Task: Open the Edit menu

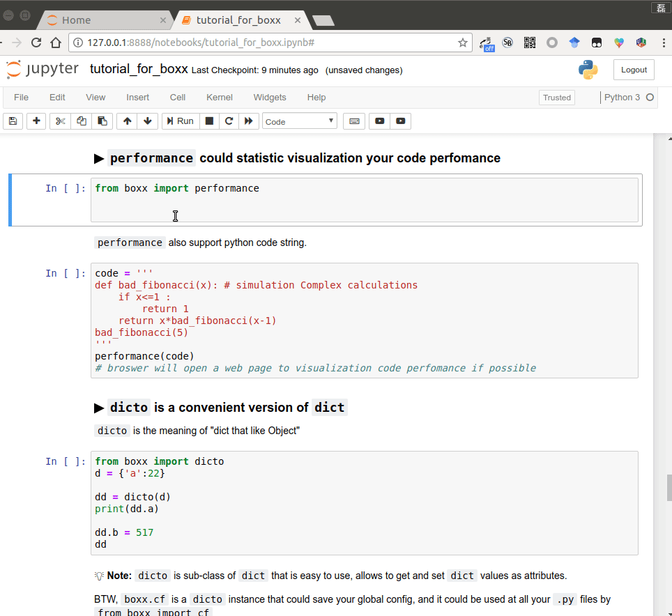Action: click(x=57, y=98)
